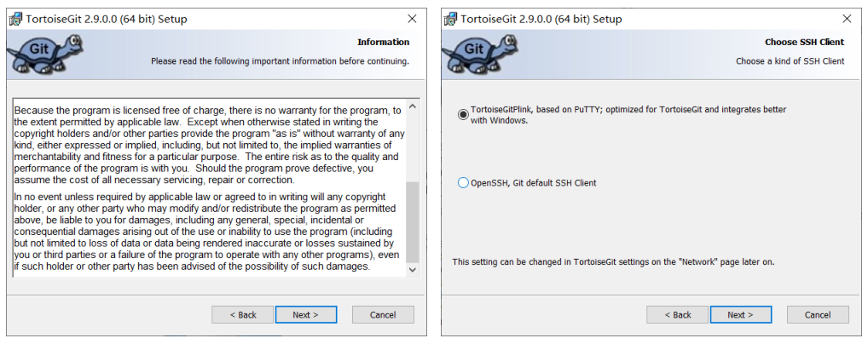The height and width of the screenshot is (344, 868).
Task: Click the TortoiseGitPlink option description text
Action: click(628, 114)
